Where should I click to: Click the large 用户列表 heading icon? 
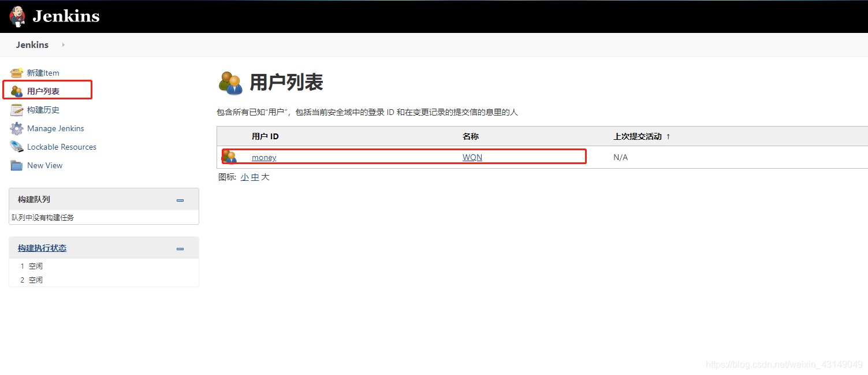click(x=231, y=83)
